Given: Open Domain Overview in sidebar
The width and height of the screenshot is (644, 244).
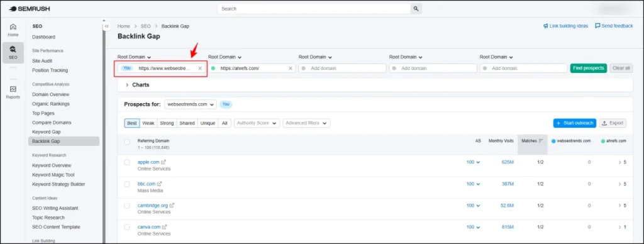Looking at the screenshot, I should (51, 94).
